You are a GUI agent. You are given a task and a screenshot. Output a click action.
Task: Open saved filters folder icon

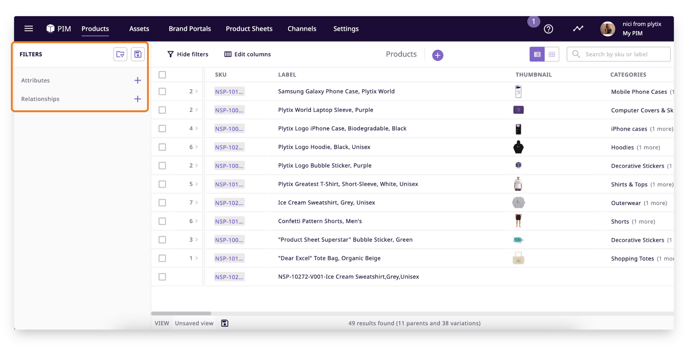[120, 54]
